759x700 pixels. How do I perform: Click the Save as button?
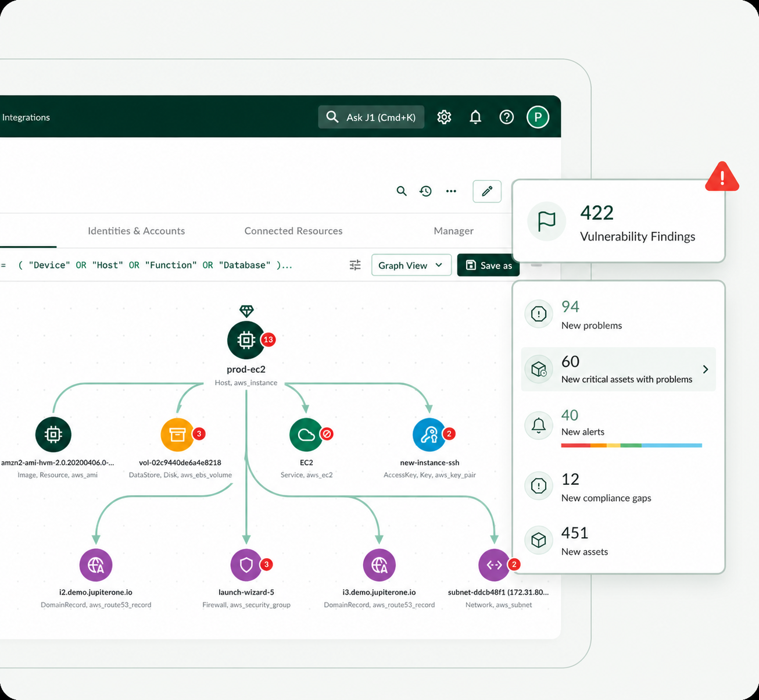click(x=488, y=265)
